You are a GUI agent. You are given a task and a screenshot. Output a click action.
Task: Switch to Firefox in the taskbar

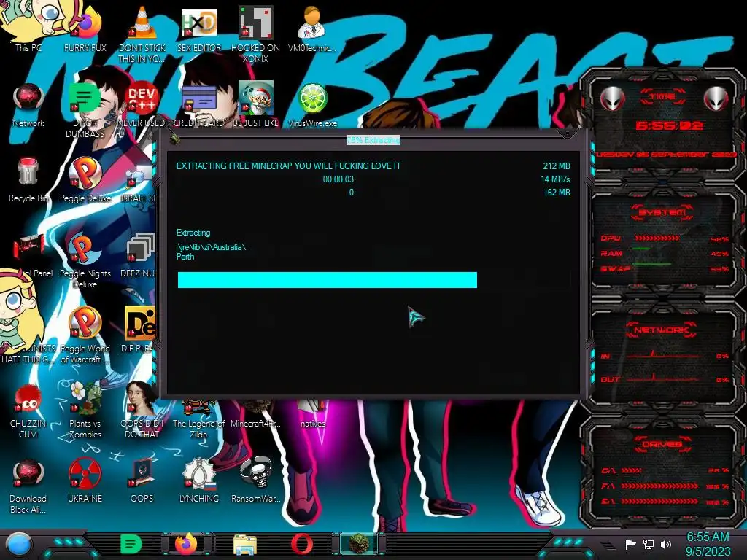186,544
